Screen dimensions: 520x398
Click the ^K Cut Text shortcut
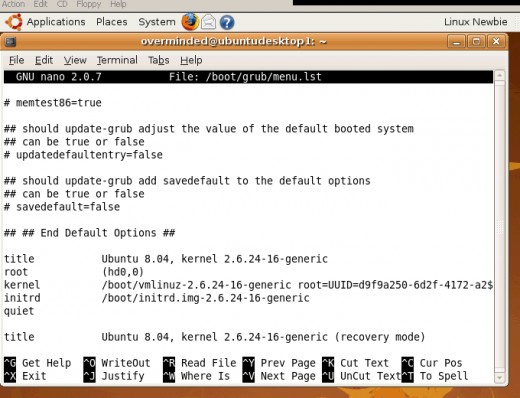pos(356,363)
